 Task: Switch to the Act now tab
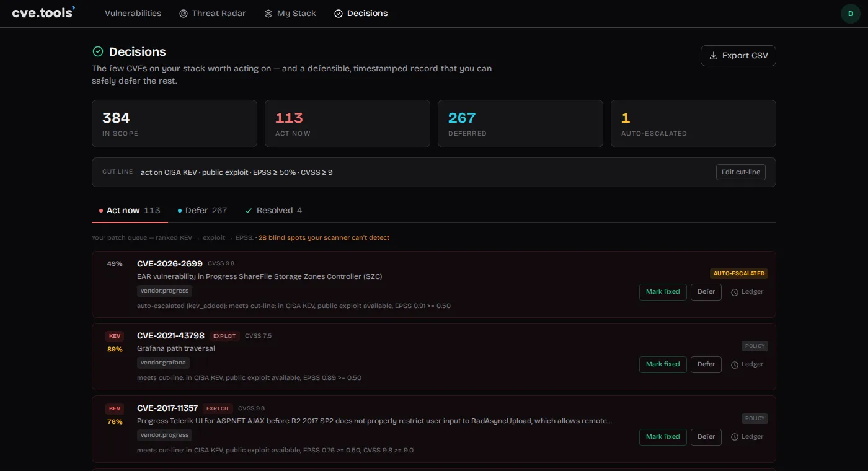[130, 210]
